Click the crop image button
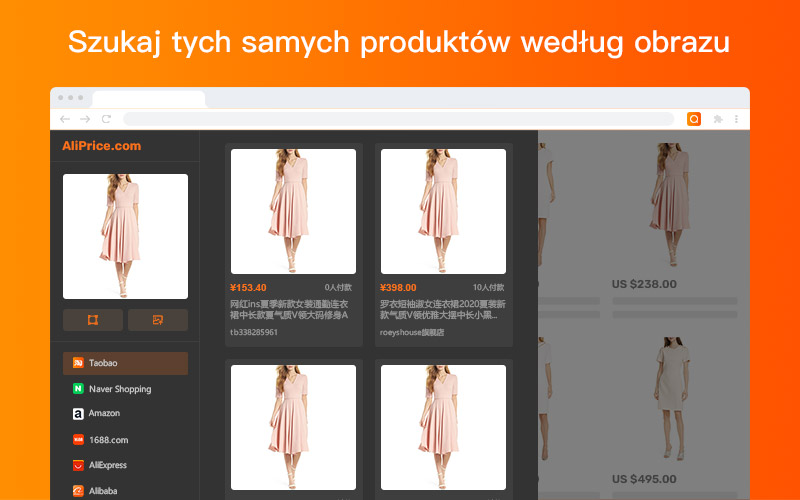 click(93, 320)
